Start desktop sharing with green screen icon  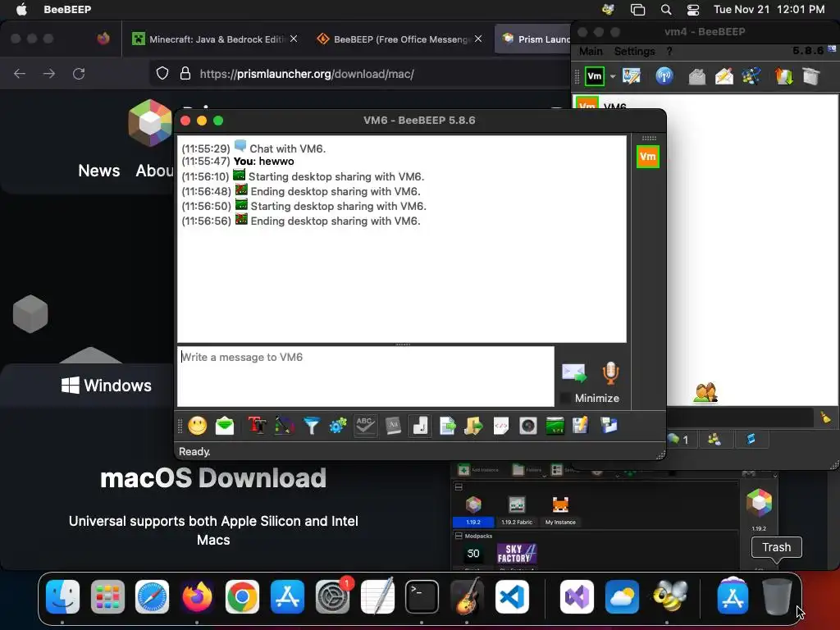click(x=555, y=427)
